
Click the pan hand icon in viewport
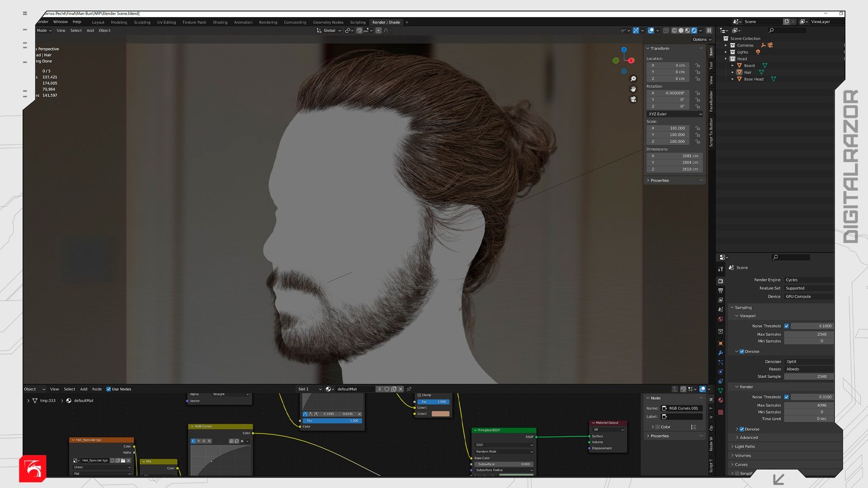point(633,89)
